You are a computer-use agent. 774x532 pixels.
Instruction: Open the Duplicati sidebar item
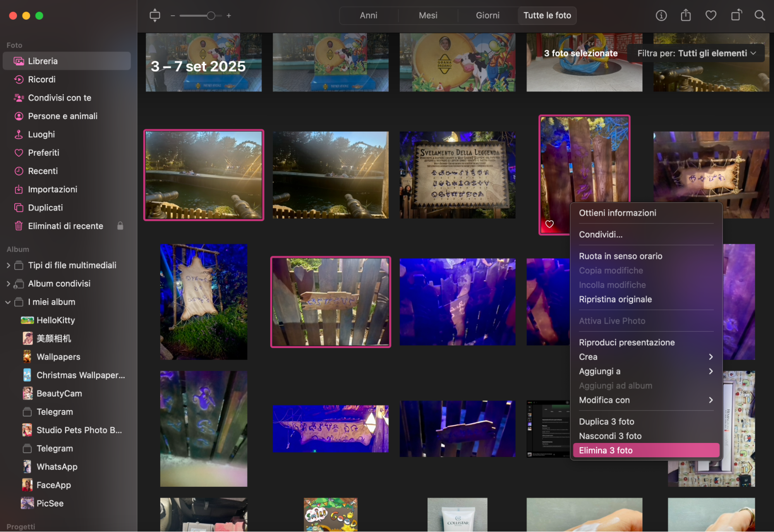pyautogui.click(x=45, y=208)
